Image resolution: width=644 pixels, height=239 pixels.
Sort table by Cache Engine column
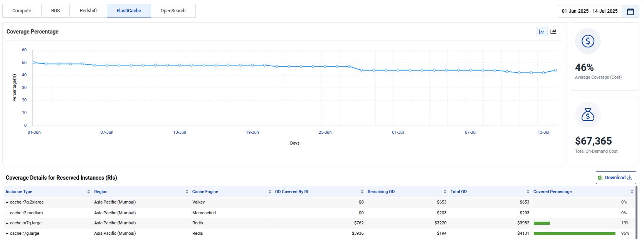pos(270,192)
